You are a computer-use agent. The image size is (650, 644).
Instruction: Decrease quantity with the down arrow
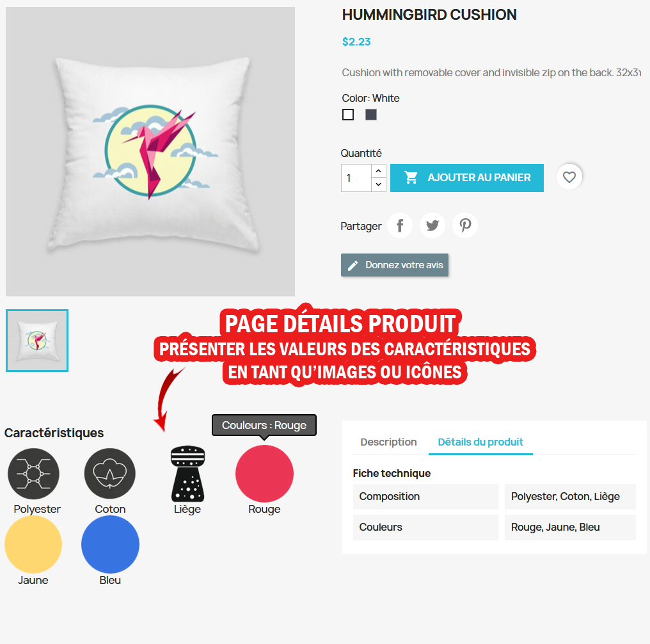(379, 184)
